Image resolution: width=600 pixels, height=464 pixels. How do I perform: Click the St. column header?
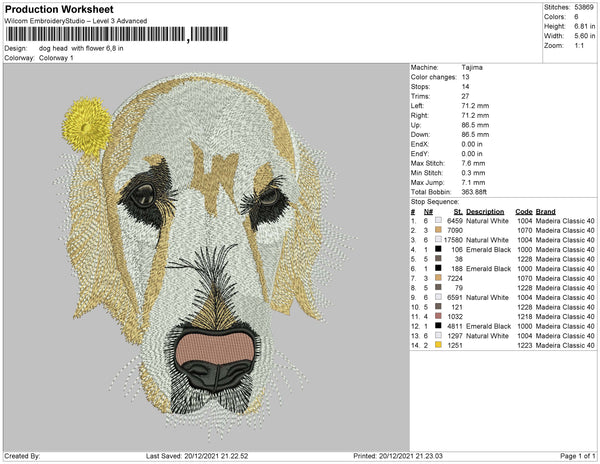coord(458,212)
